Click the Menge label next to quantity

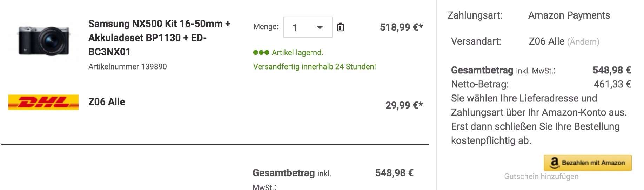click(266, 27)
